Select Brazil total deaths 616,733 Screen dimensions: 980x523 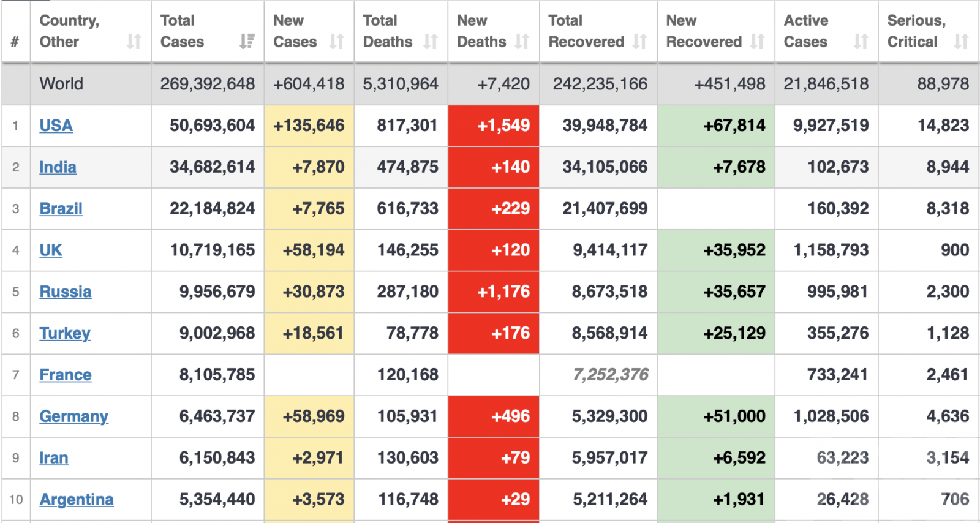tap(408, 209)
